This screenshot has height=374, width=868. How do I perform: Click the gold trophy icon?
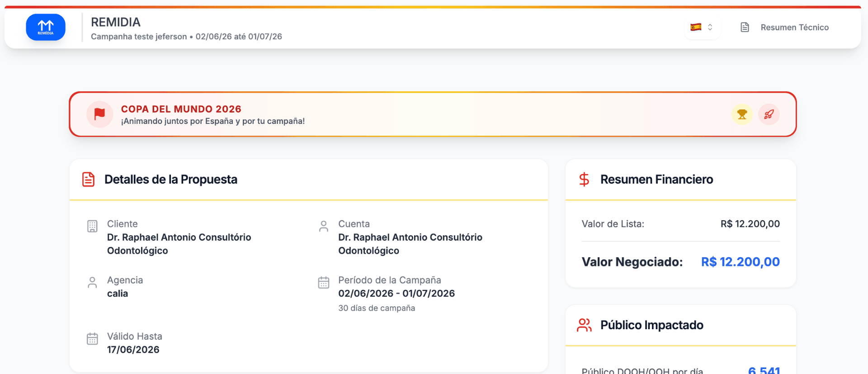pyautogui.click(x=742, y=114)
